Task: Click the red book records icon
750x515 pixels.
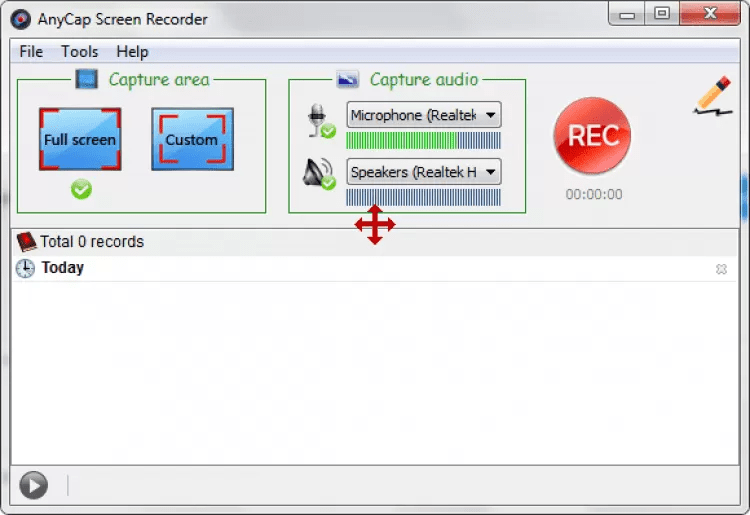Action: [x=26, y=241]
